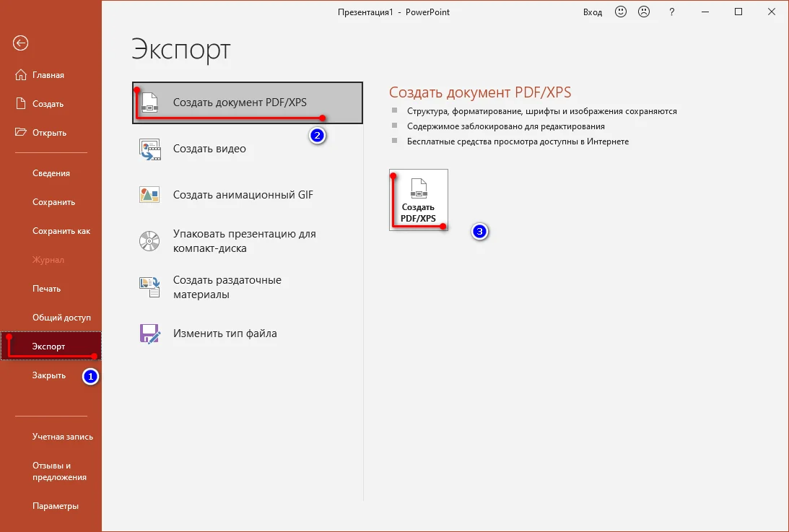Open the Сведения section

click(51, 173)
